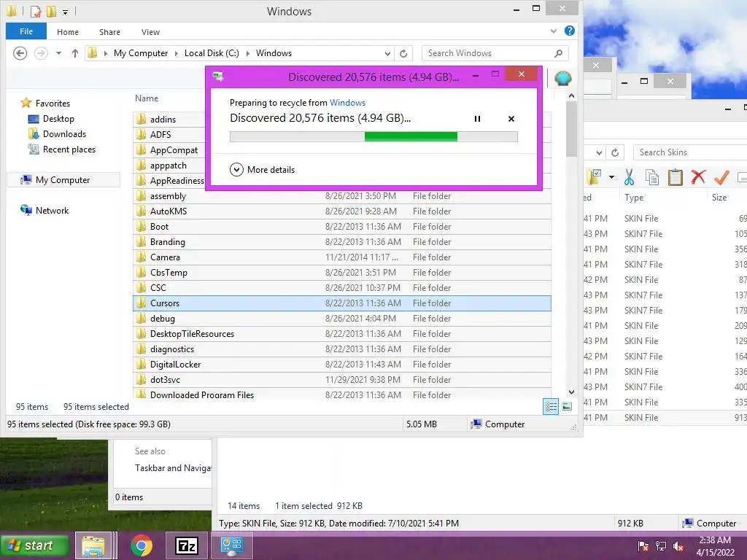Viewport: 747px width, 560px height.
Task: Select the Cursors folder
Action: [342, 303]
